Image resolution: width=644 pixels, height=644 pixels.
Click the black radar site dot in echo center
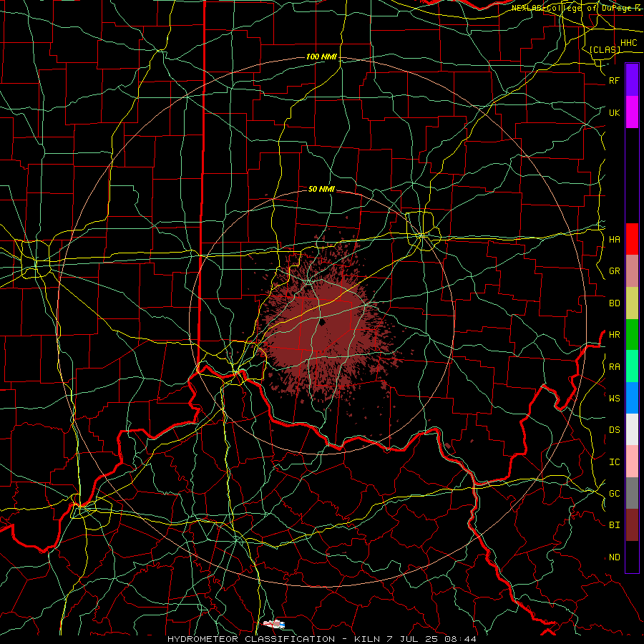click(x=322, y=323)
